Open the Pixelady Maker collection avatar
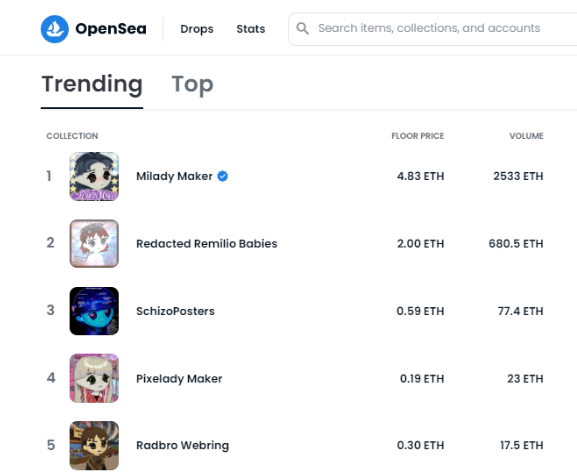 point(94,378)
